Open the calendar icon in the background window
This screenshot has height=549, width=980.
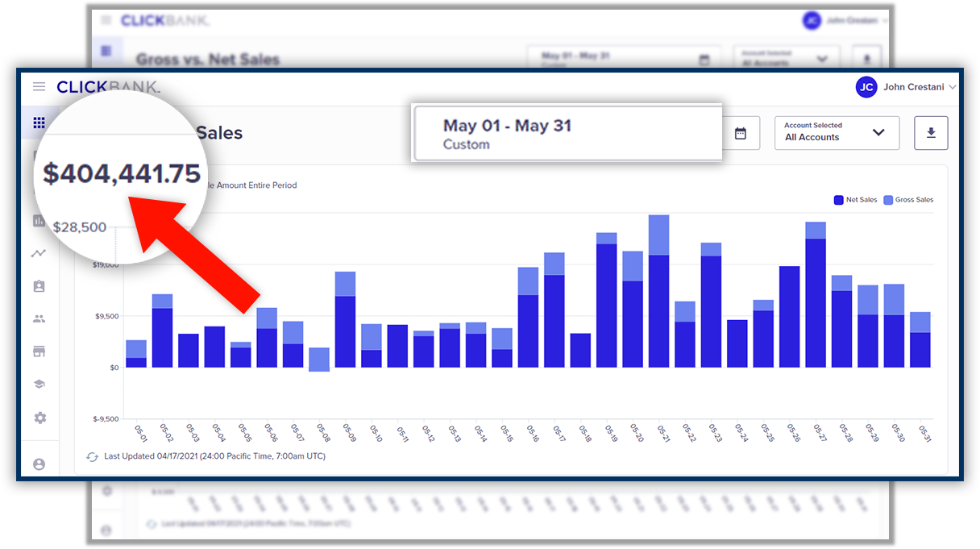(704, 60)
